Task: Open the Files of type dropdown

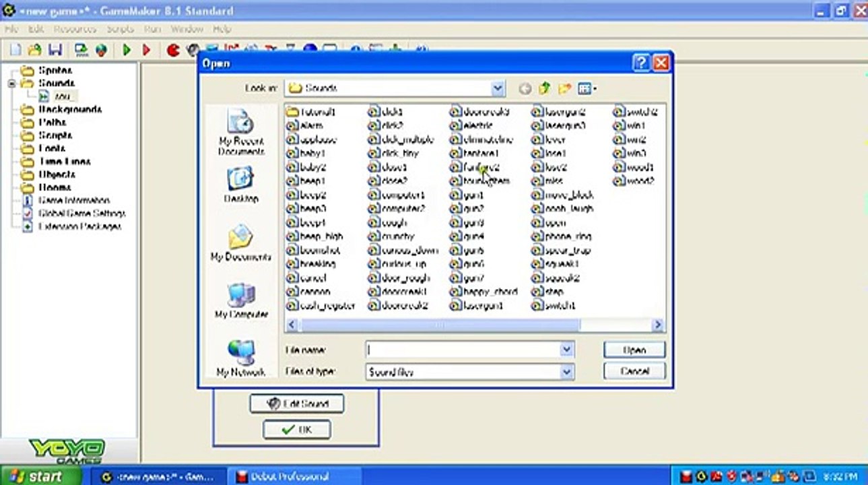Action: [x=567, y=371]
